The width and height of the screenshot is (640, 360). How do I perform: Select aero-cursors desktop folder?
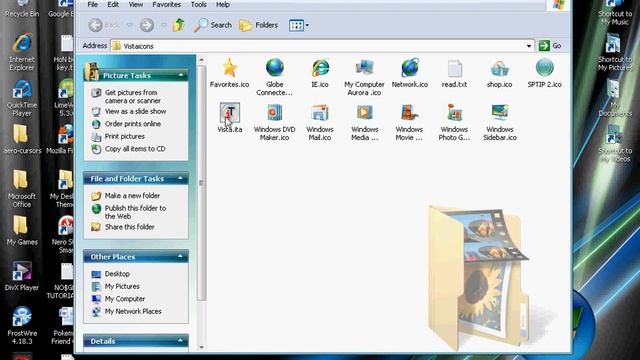pos(22,139)
